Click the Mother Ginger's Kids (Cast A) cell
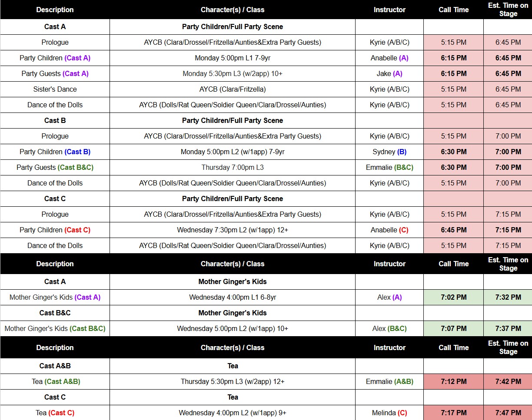The image size is (532, 420). pos(55,298)
